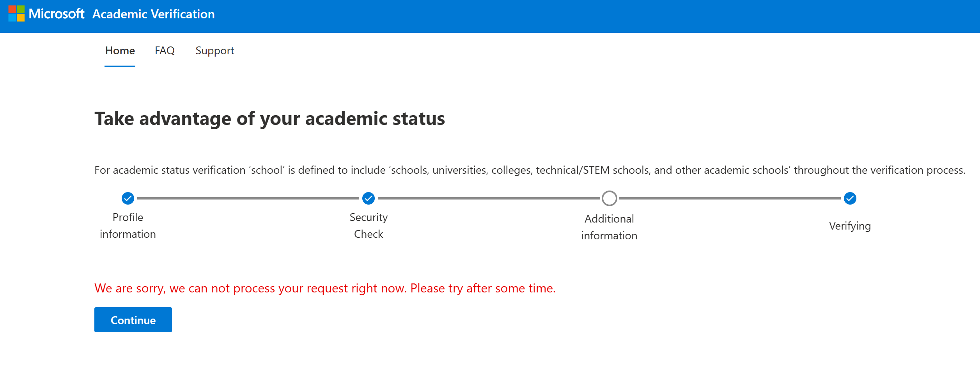Switch to the Home tab

[x=120, y=51]
